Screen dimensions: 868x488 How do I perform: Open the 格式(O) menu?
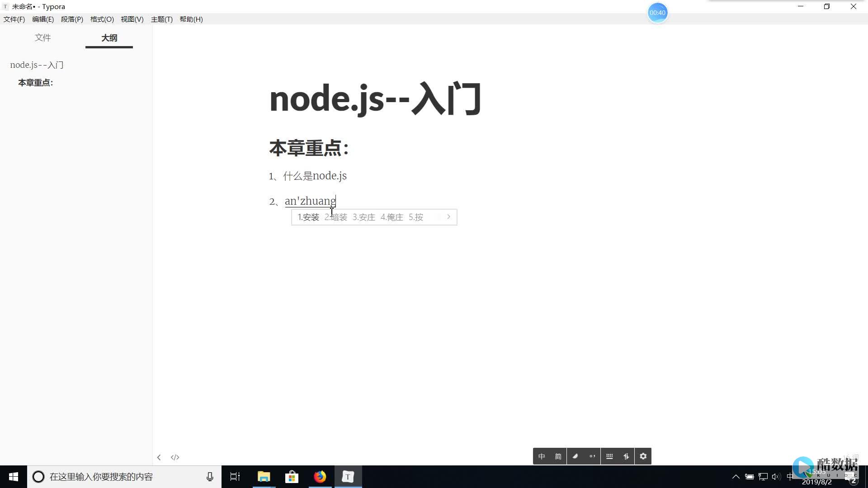click(102, 19)
